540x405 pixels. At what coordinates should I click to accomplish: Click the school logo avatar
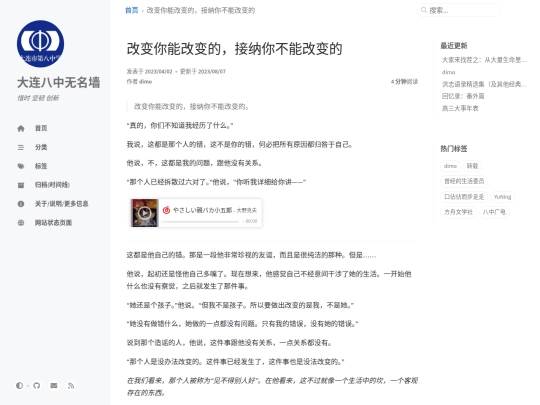point(40,44)
